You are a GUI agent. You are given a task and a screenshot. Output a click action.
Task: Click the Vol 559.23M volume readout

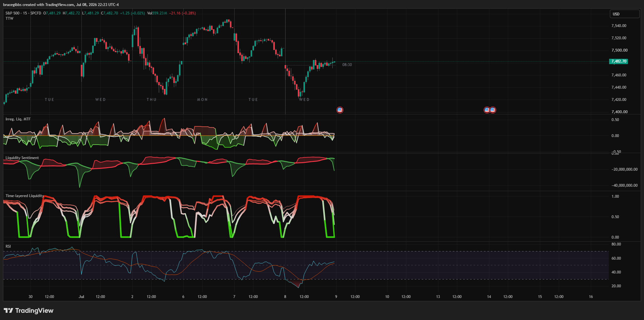click(157, 13)
